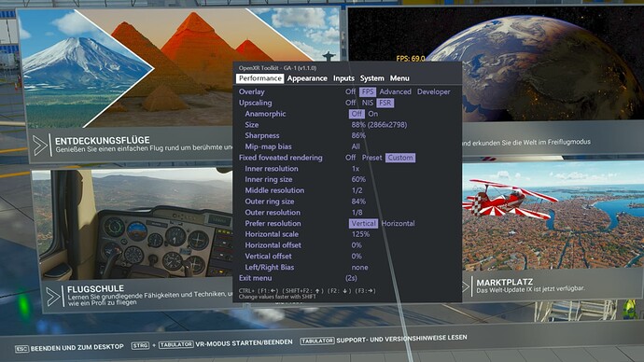Select the Size 88% value
644x362 pixels.
click(379, 125)
